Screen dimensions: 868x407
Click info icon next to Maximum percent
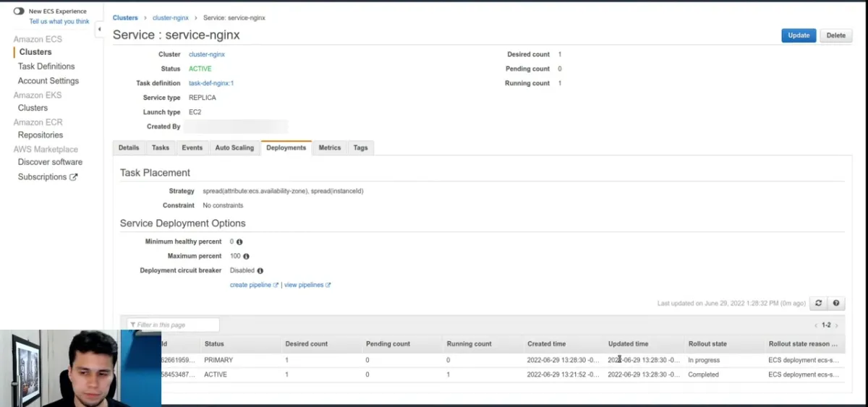click(246, 257)
